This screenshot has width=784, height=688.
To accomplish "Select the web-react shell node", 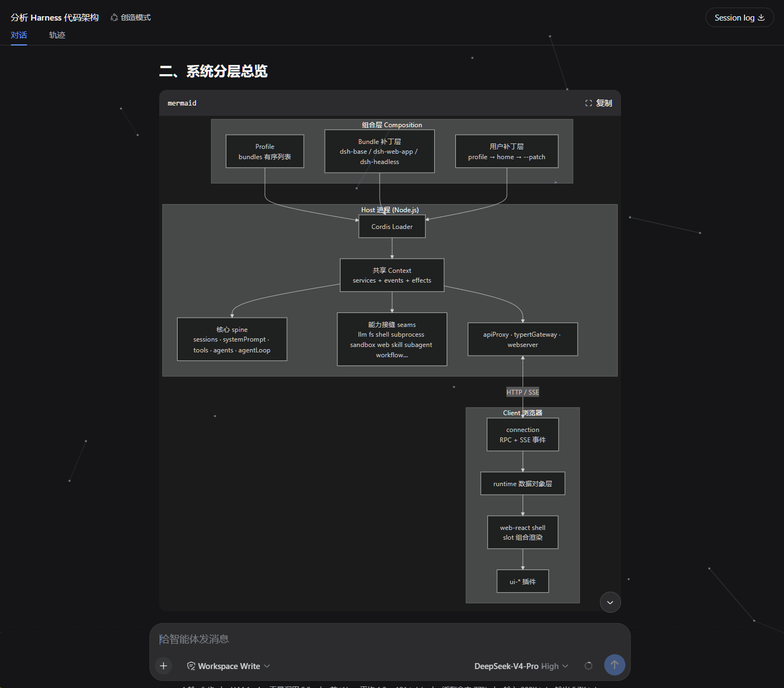I will (x=523, y=533).
